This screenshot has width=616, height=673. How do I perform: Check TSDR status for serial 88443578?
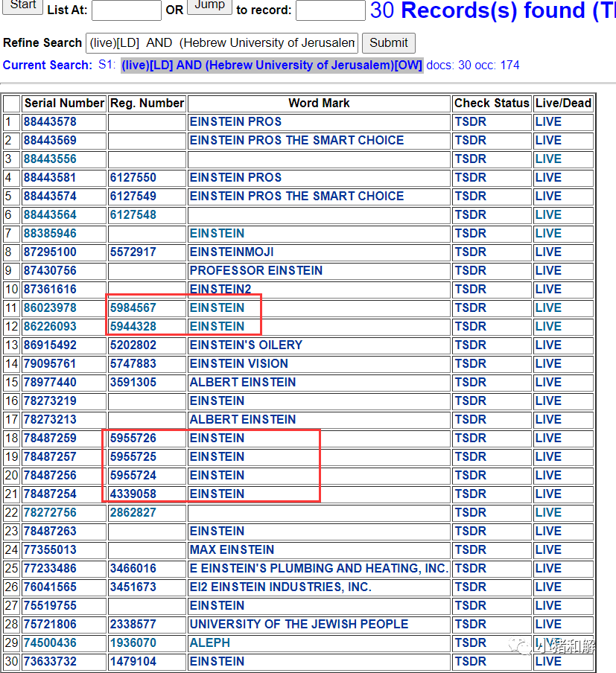click(x=470, y=122)
